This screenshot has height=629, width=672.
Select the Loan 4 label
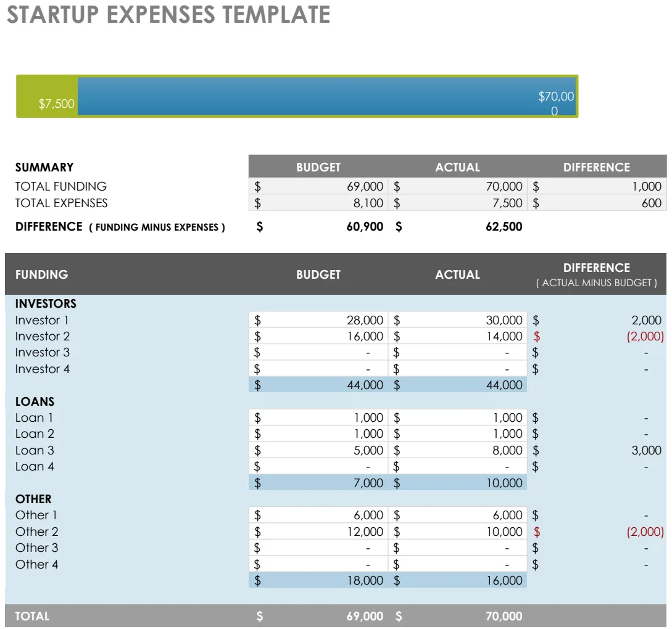coord(35,466)
